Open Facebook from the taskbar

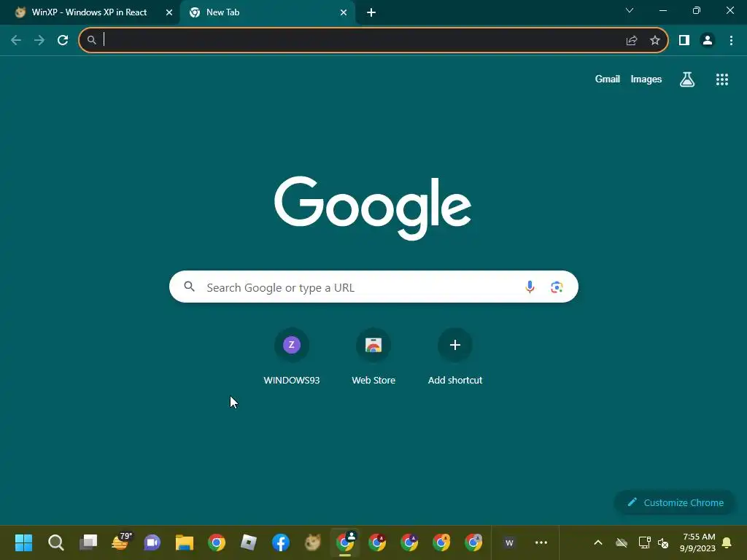(x=281, y=542)
